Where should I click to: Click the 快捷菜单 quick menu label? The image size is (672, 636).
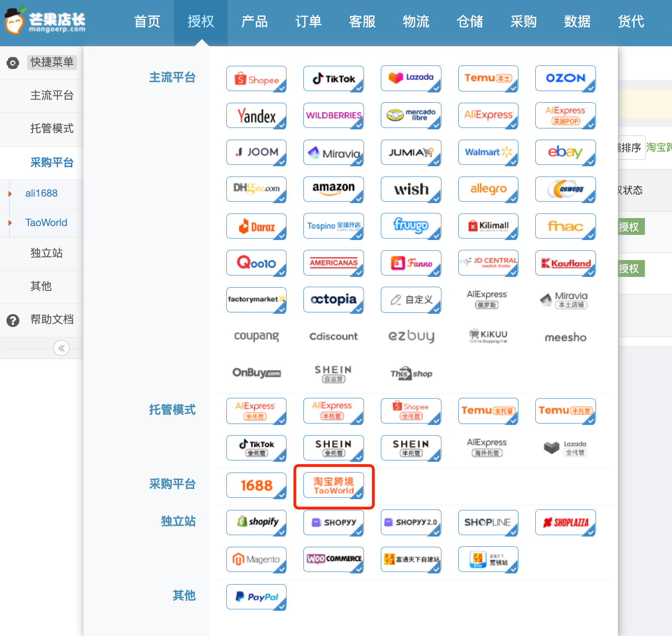(52, 62)
